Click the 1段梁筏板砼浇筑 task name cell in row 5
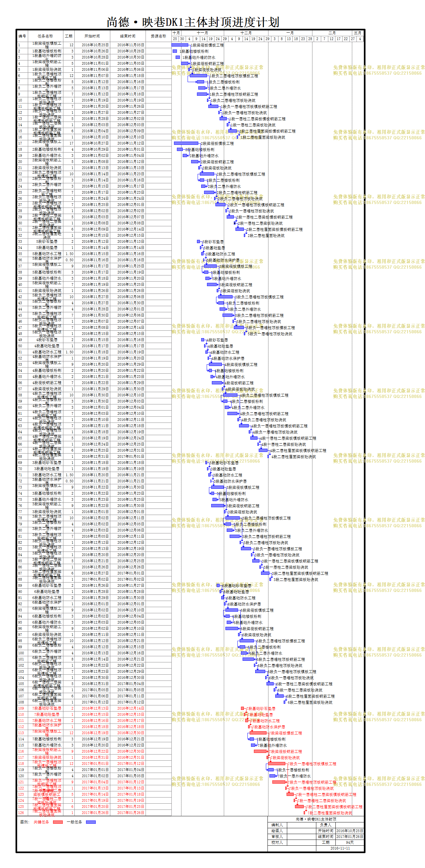 tap(45, 70)
